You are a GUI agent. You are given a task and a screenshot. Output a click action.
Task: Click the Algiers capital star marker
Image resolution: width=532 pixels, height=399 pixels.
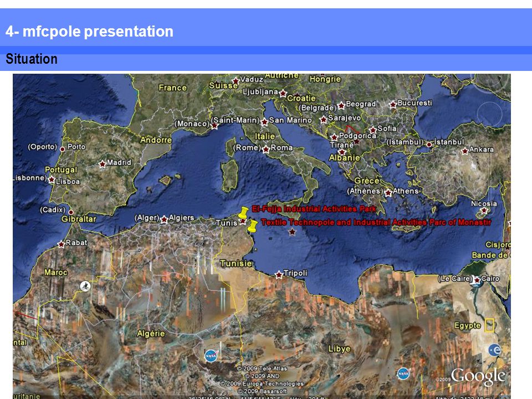tap(164, 219)
